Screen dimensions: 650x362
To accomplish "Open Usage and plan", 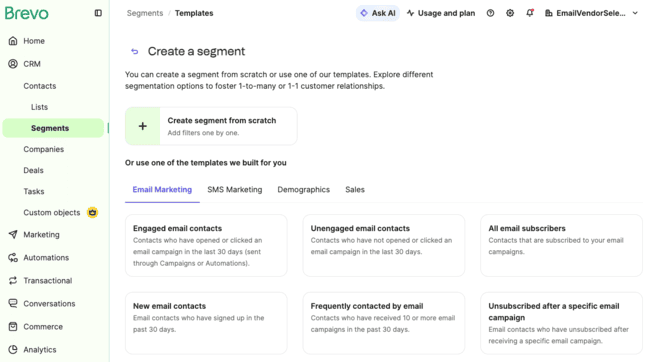I will click(441, 13).
